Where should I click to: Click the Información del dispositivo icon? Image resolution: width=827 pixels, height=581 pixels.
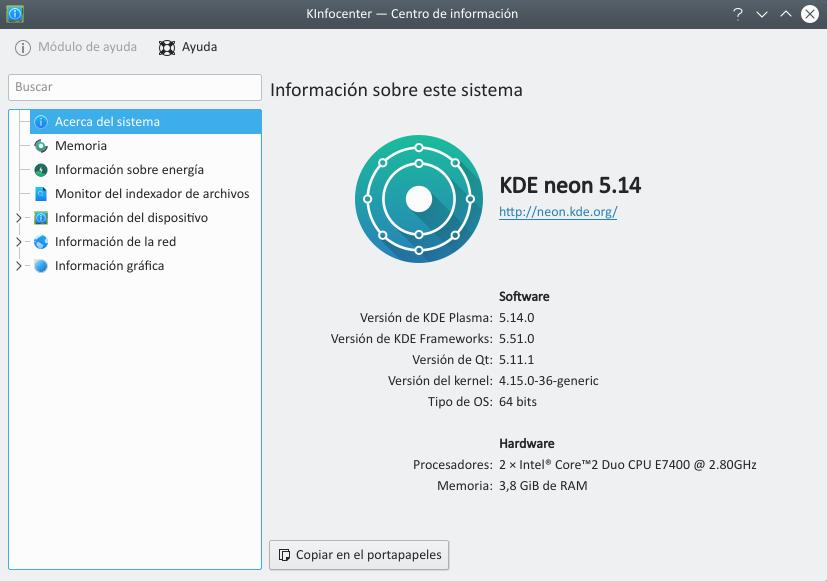(41, 218)
